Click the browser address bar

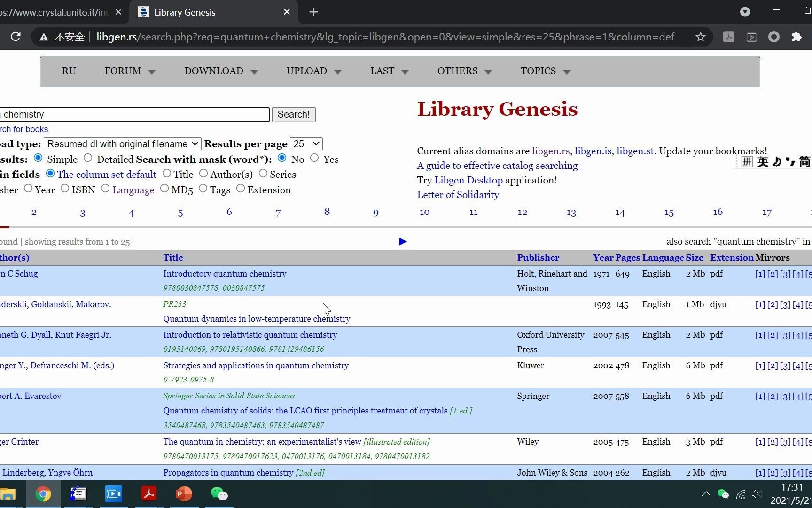[385, 37]
